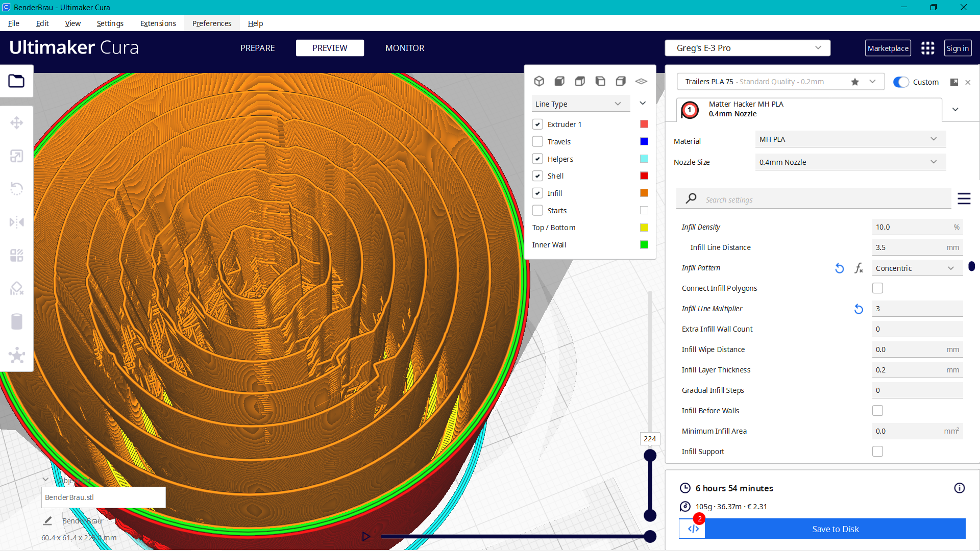Reset Infill Pattern to default value
Screen dimensions: 980x551
pos(839,268)
